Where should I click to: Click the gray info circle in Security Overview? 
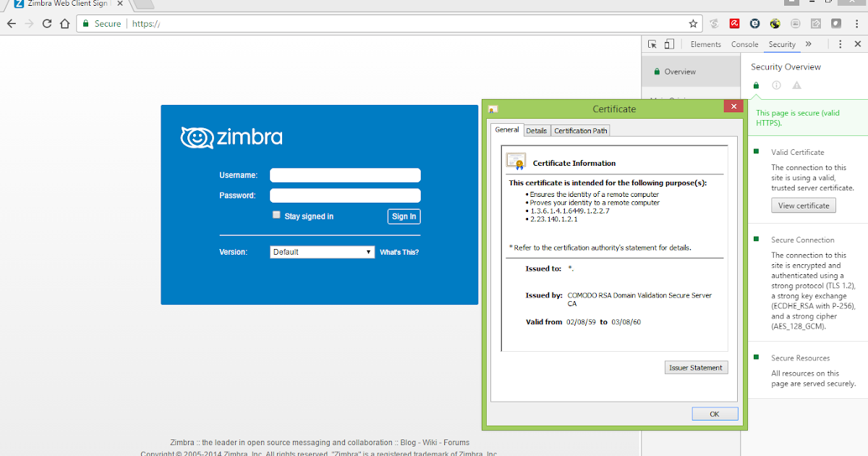[x=776, y=85]
